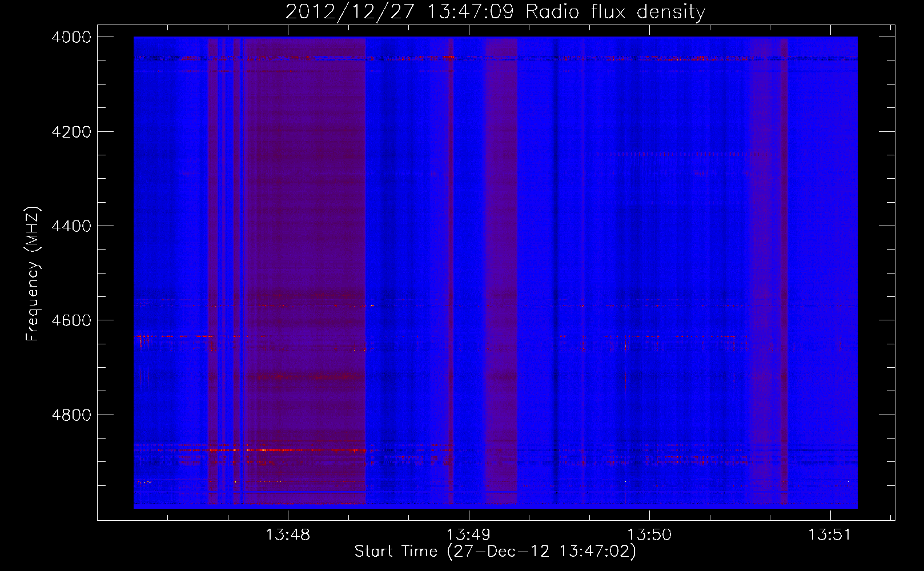
Task: Click the 4000 frequency tick label
Action: tap(71, 37)
